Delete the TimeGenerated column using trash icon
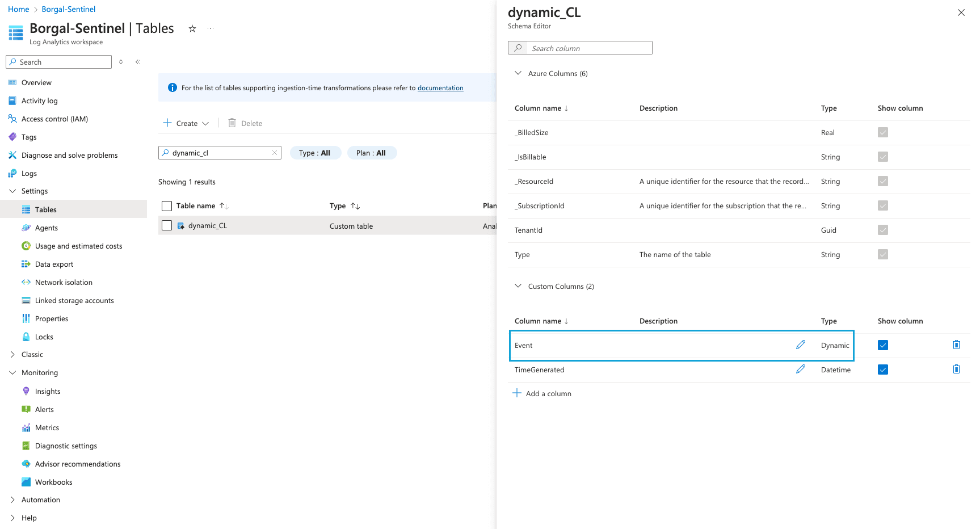The width and height of the screenshot is (980, 529). (x=956, y=370)
